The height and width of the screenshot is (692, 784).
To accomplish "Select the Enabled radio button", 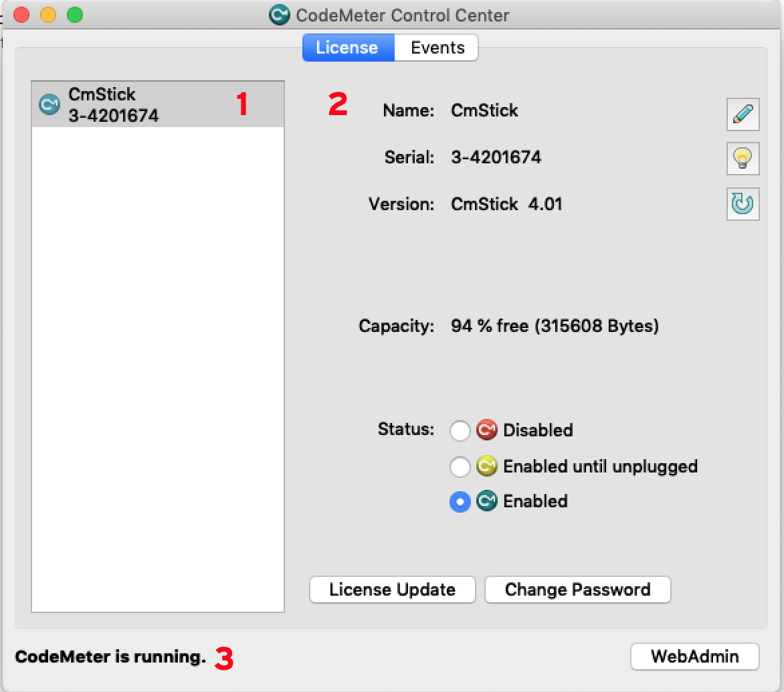I will 460,502.
